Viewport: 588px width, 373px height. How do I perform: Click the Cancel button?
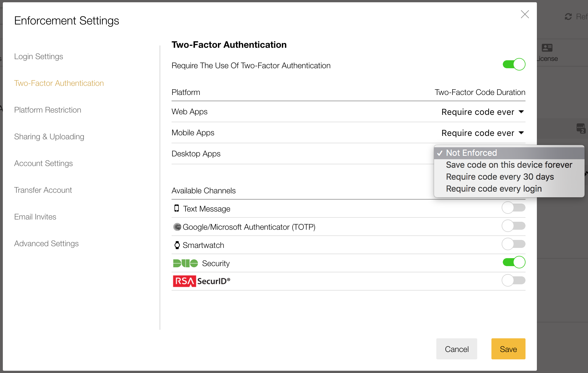point(456,349)
